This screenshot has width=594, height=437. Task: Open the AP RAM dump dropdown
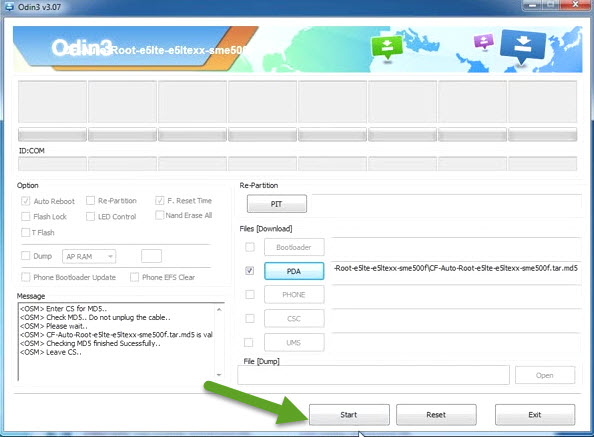click(x=89, y=256)
